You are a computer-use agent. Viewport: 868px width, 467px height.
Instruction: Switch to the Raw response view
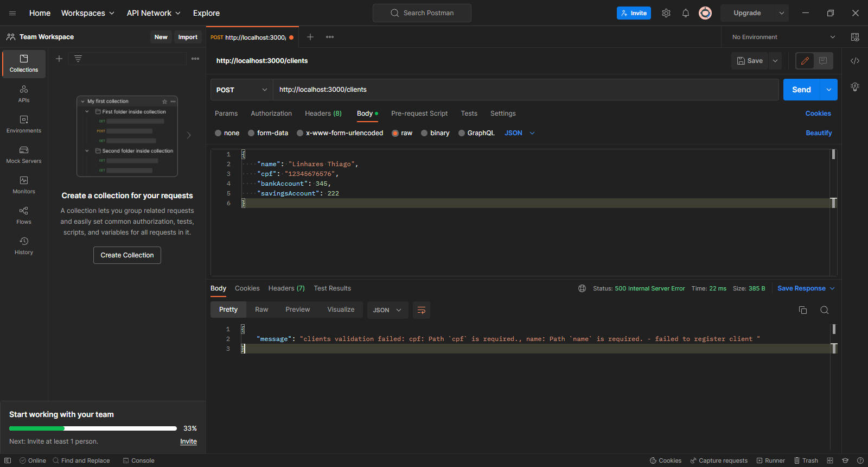coord(261,310)
